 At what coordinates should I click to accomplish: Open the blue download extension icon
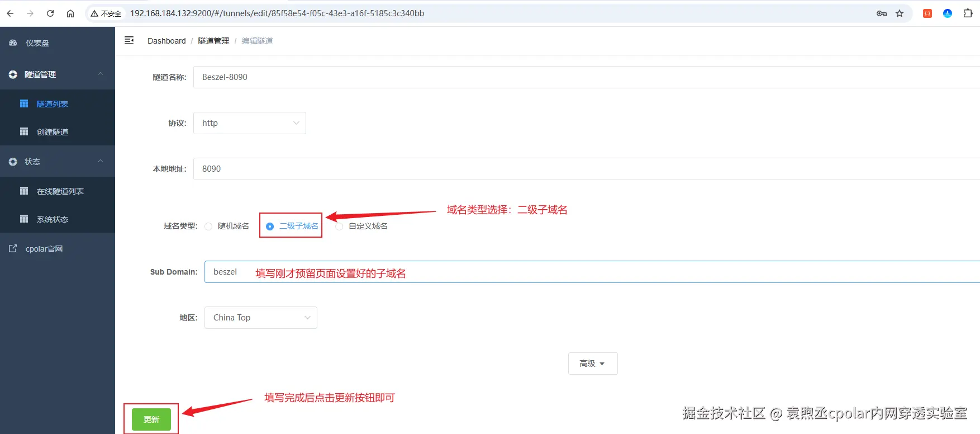[948, 13]
